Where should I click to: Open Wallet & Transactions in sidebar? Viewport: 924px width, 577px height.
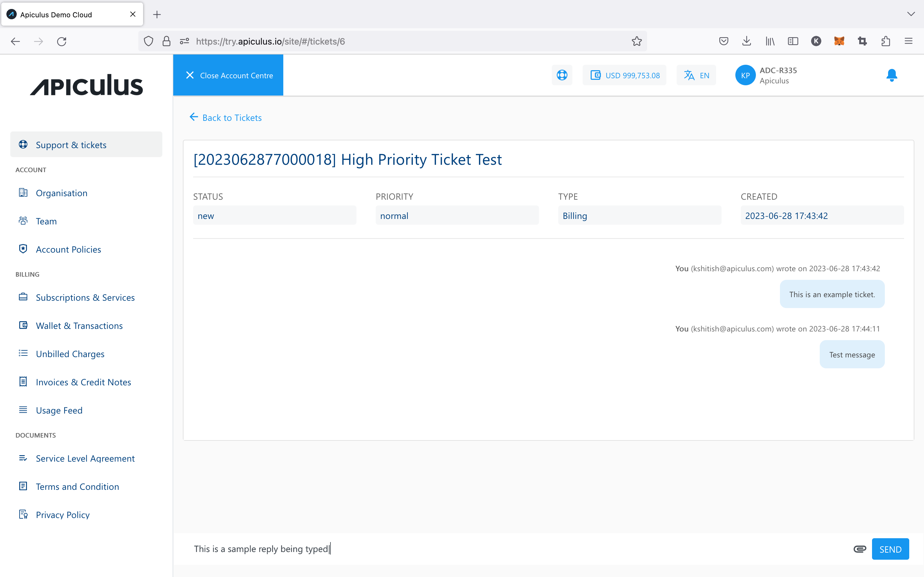click(x=79, y=325)
